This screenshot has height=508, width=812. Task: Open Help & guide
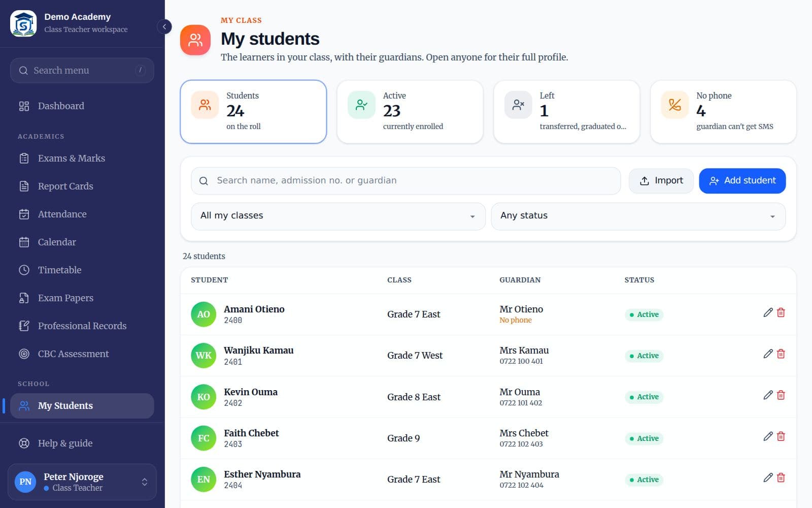click(82, 443)
